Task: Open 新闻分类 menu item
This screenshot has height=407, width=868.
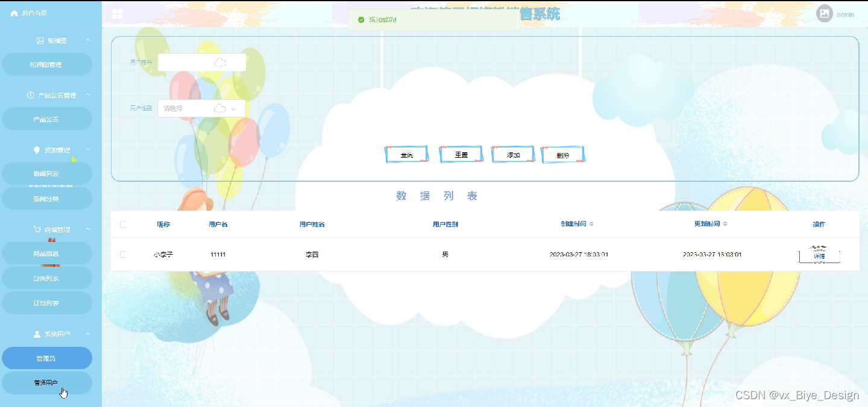Action: (x=47, y=199)
